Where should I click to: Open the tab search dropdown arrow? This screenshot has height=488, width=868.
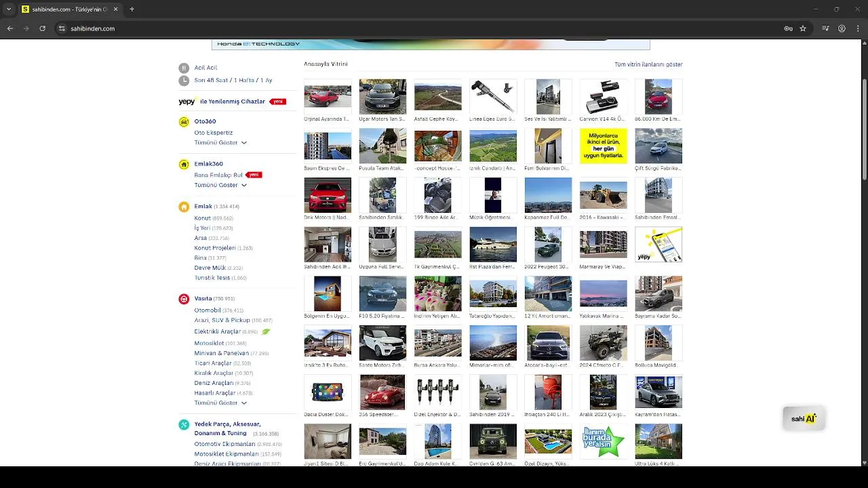click(x=9, y=9)
